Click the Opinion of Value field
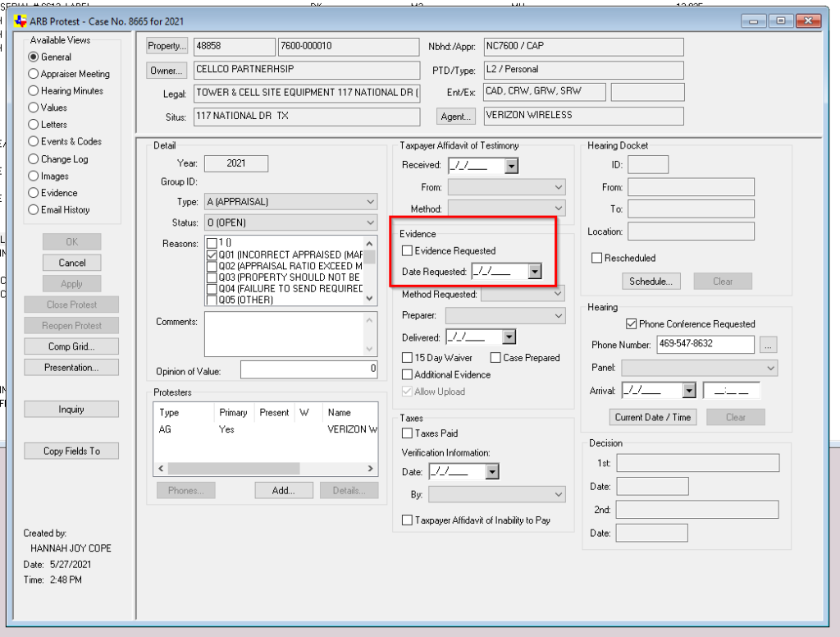The height and width of the screenshot is (637, 840). coord(308,371)
